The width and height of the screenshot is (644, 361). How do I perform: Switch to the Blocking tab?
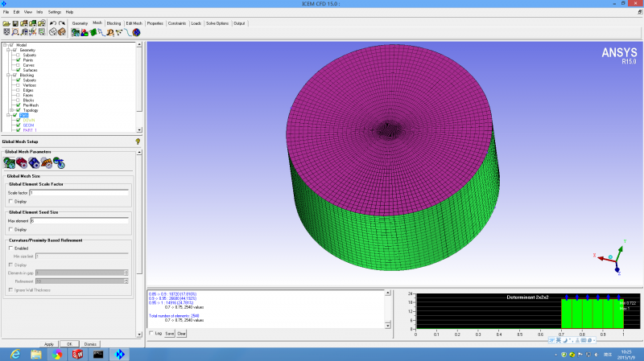pos(114,23)
